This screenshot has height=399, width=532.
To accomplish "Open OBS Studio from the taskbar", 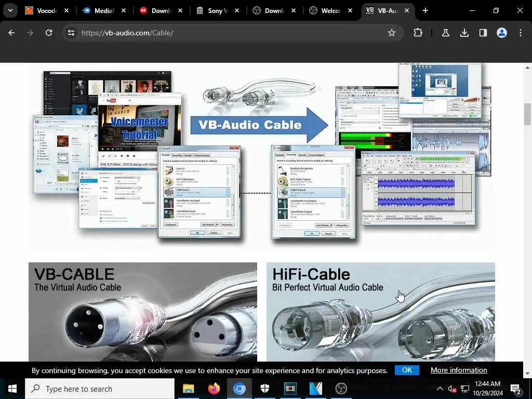I will click(x=341, y=389).
